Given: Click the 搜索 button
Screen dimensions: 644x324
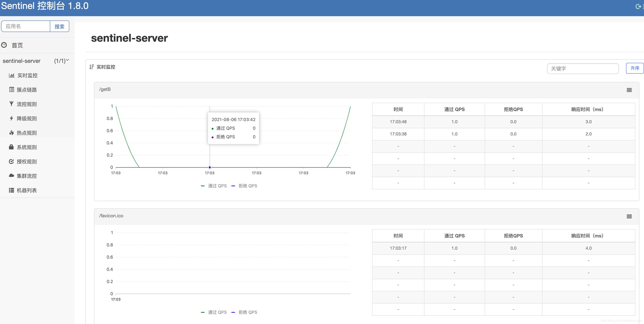Looking at the screenshot, I should point(60,27).
